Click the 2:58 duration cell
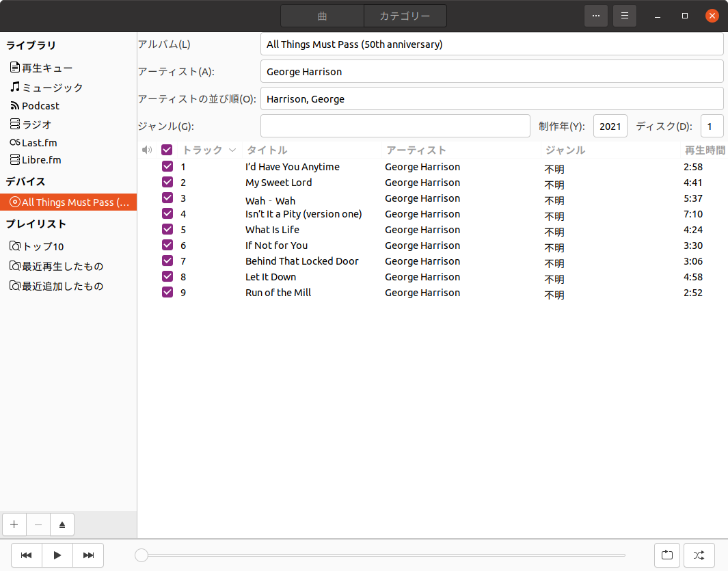Viewport: 728px width, 571px height. [692, 167]
